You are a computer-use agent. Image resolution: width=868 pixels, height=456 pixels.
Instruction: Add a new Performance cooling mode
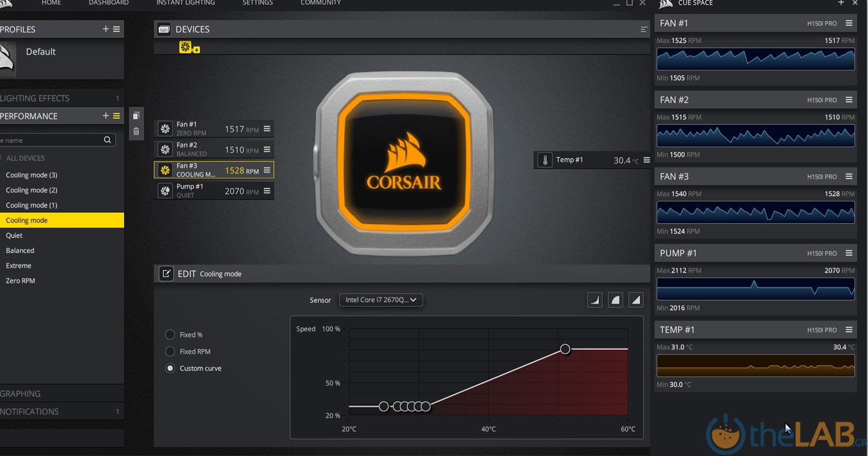(x=106, y=116)
